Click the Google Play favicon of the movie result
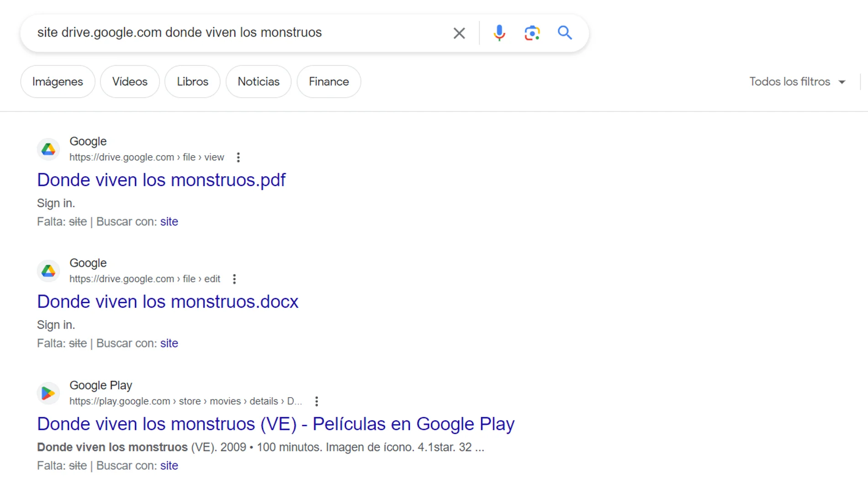 (48, 393)
